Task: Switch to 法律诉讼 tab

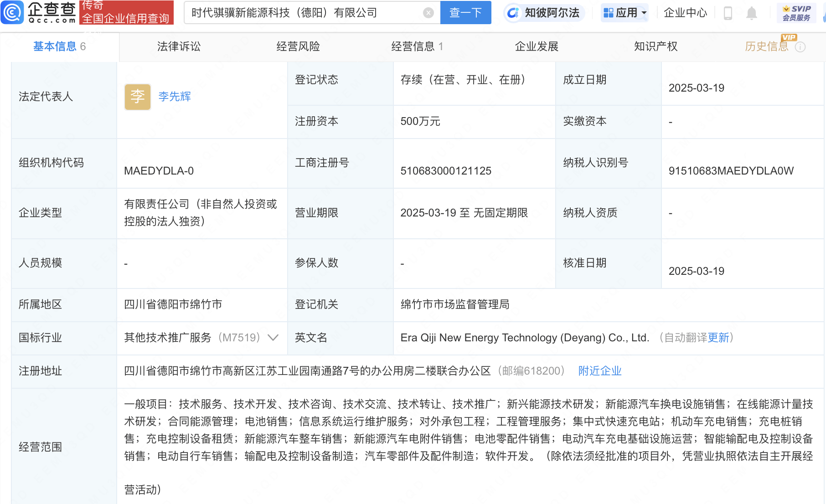Action: [179, 46]
